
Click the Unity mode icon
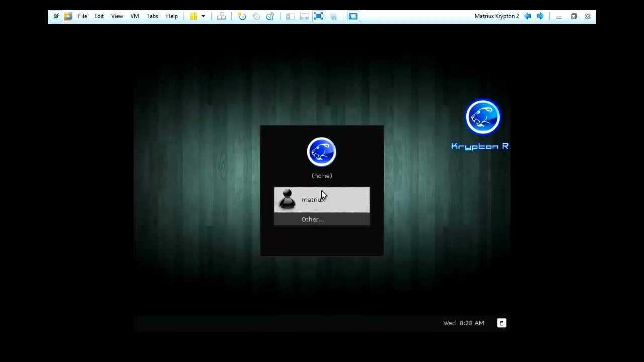(x=333, y=16)
